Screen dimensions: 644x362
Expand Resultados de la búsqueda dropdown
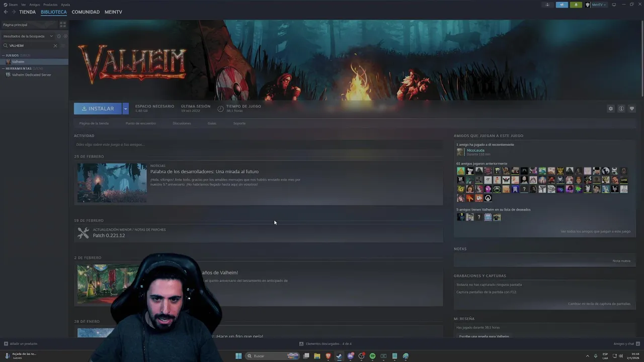click(28, 36)
